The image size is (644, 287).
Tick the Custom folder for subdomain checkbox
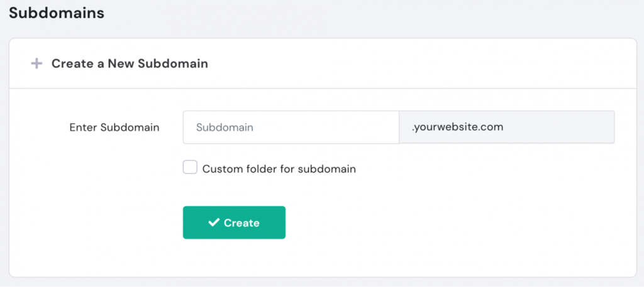coord(190,167)
